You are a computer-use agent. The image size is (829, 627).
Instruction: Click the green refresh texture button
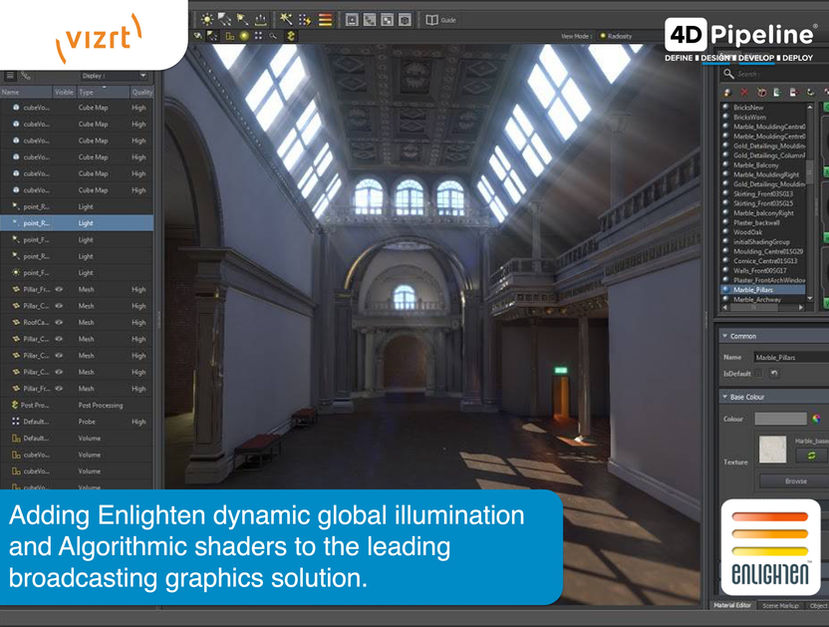(x=811, y=456)
